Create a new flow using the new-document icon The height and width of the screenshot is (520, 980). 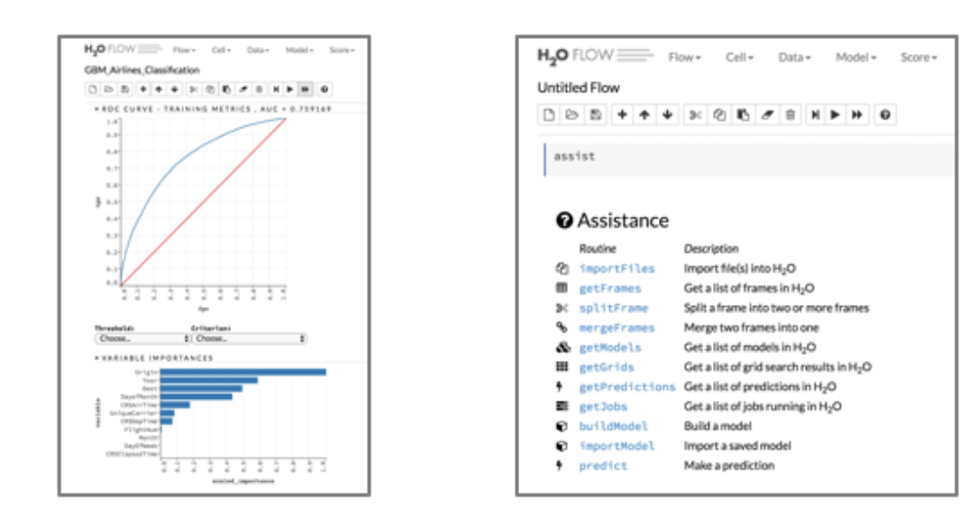pos(548,111)
